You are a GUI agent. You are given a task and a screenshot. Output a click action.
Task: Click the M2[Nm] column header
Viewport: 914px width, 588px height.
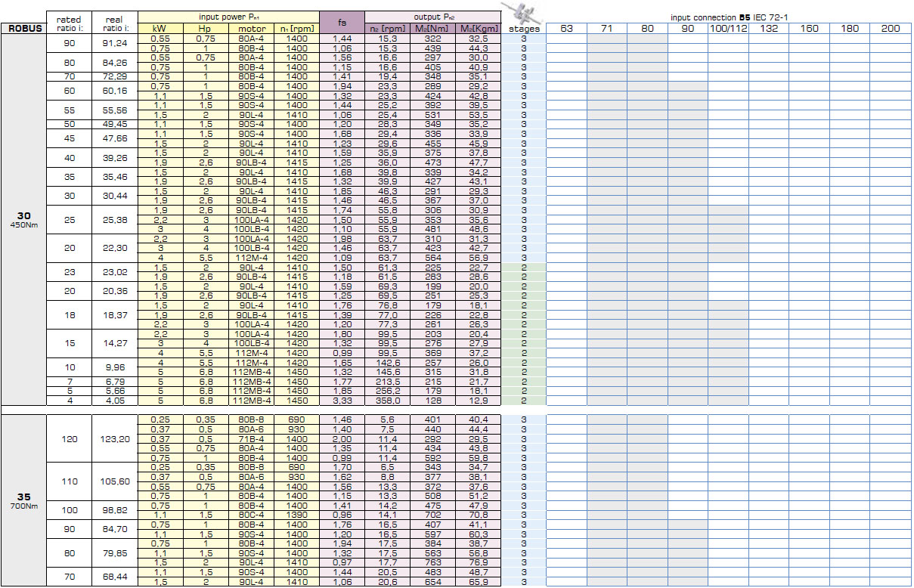click(x=433, y=28)
